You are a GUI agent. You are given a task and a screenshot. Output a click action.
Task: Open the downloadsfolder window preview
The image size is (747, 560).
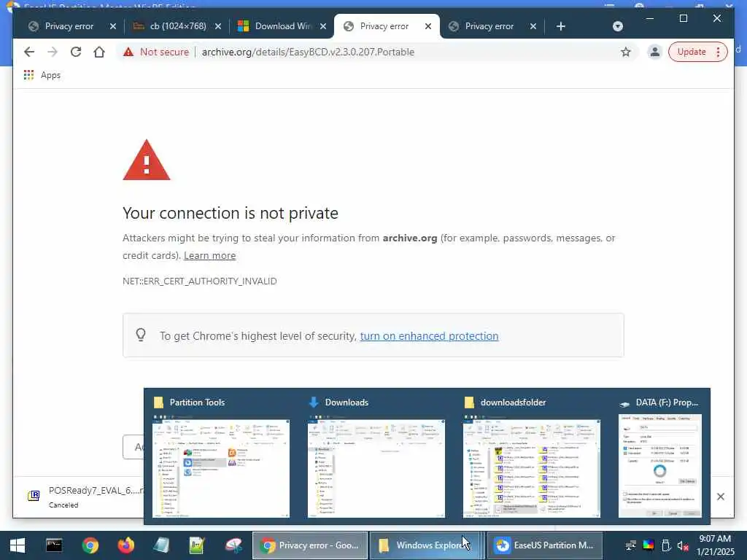(x=532, y=466)
